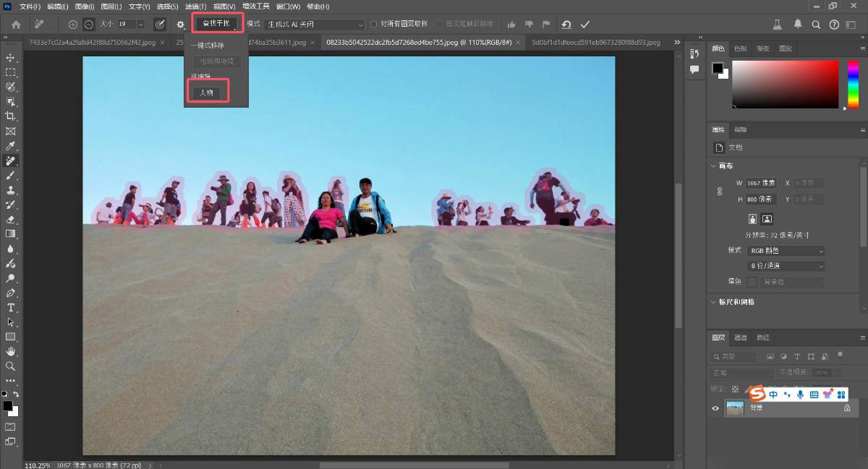This screenshot has height=469, width=868.
Task: Toggle width-height link chain icon
Action: click(719, 192)
